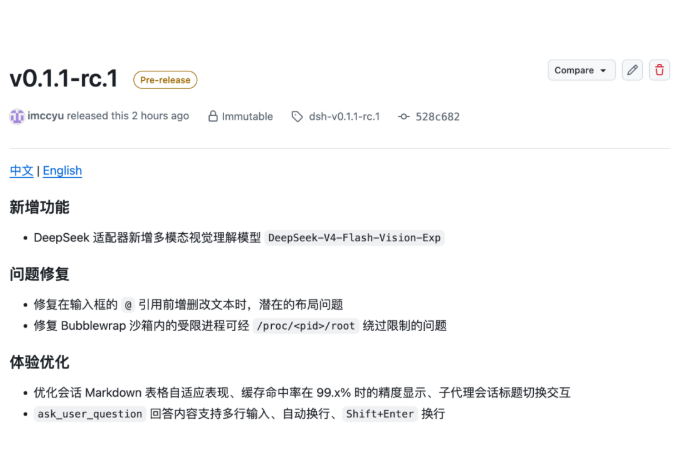Click the @ code snippet

128,305
